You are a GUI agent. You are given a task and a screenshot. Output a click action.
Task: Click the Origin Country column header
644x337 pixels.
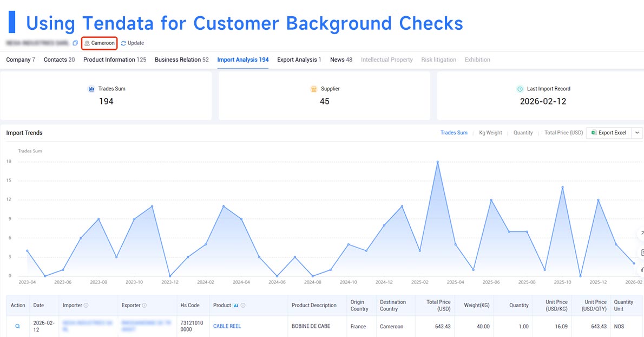pyautogui.click(x=359, y=306)
